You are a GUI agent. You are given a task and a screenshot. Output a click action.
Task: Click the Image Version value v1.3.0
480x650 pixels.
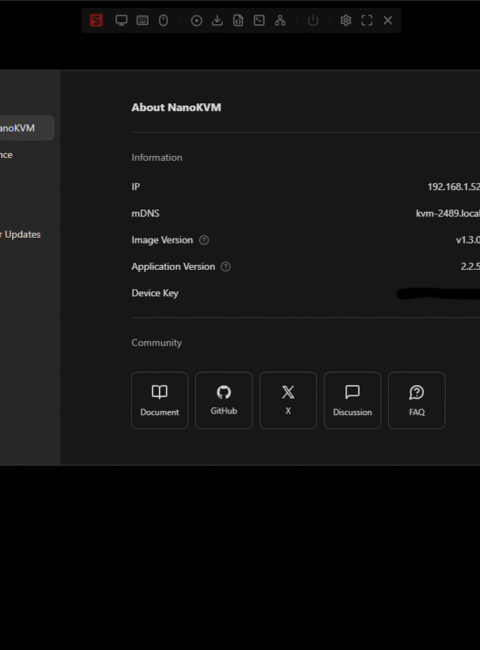coord(468,240)
